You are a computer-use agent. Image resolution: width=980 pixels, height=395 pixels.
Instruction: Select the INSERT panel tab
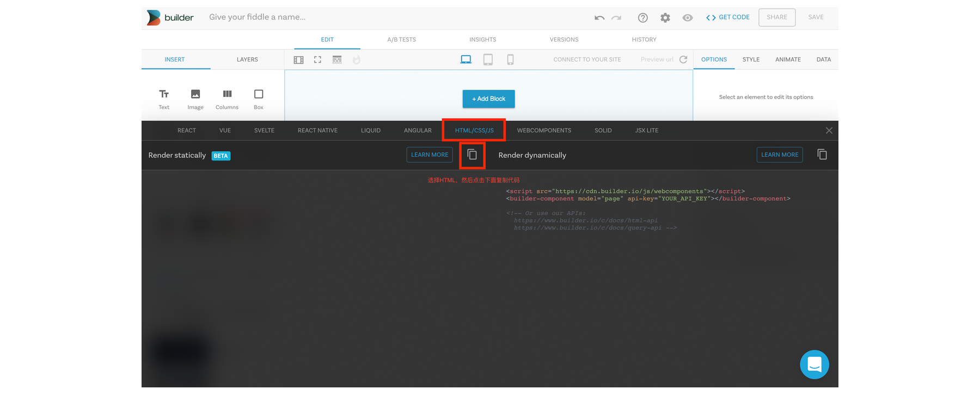175,59
